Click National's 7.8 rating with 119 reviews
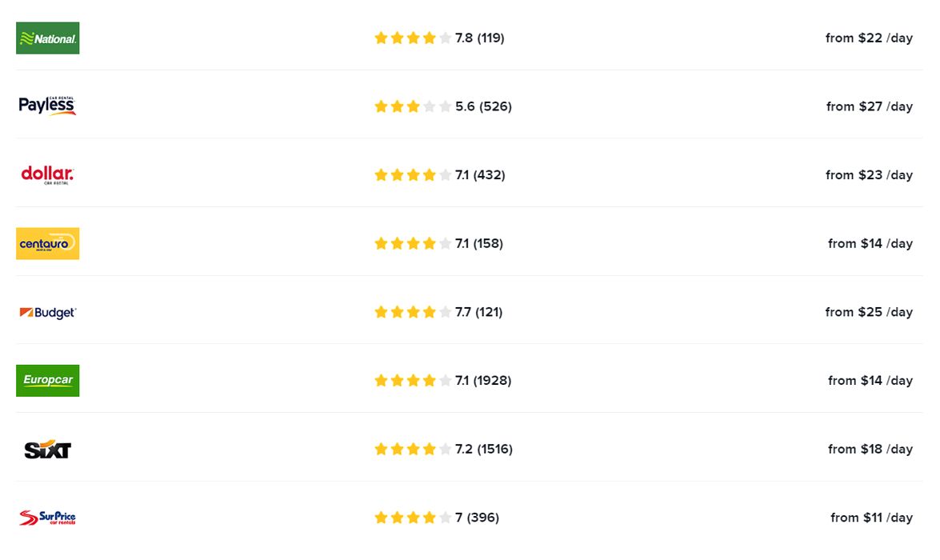 coord(479,38)
